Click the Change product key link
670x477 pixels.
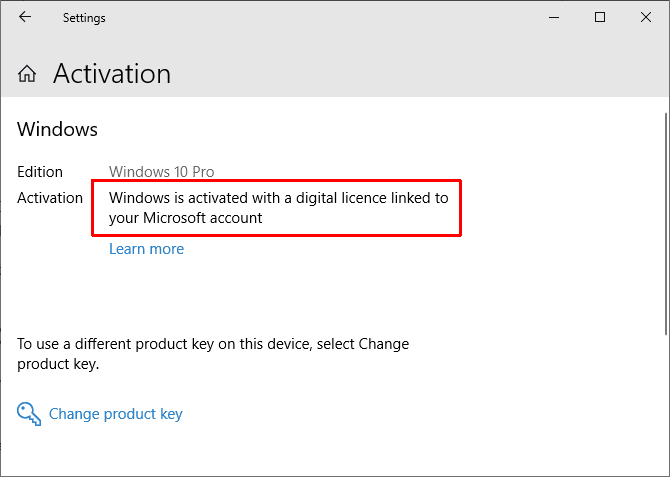[115, 413]
